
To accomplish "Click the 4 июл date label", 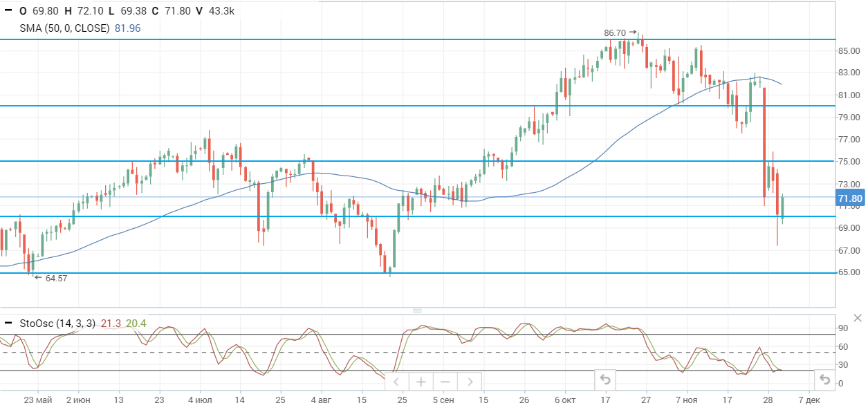I will pyautogui.click(x=199, y=400).
